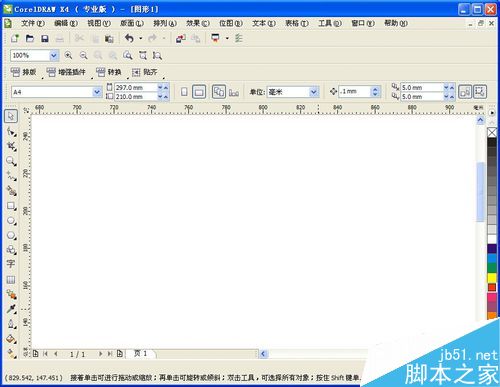Select the Pick tool in toolbox
500x387 pixels.
point(11,116)
